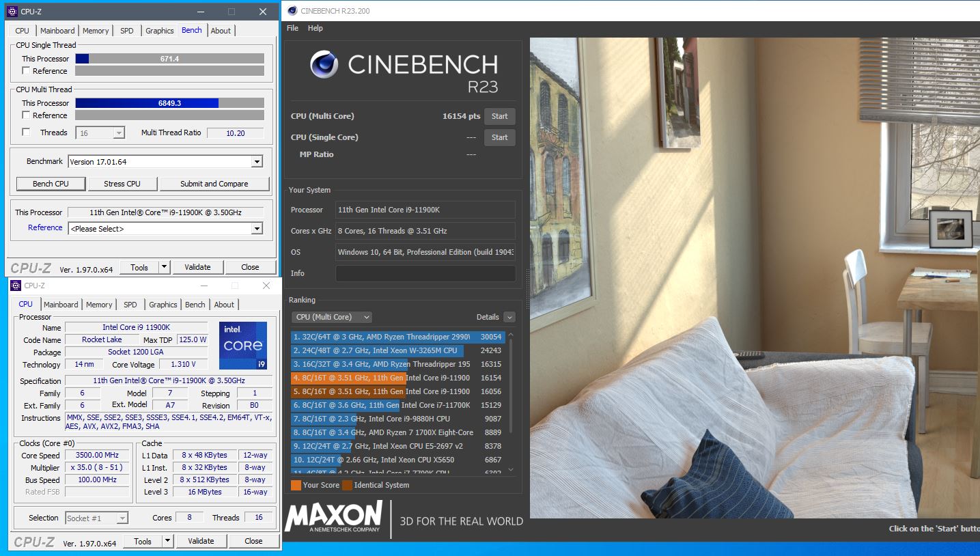The width and height of the screenshot is (980, 556).
Task: Expand the Tools arrow in the CPU-Z Bench window
Action: 165,267
